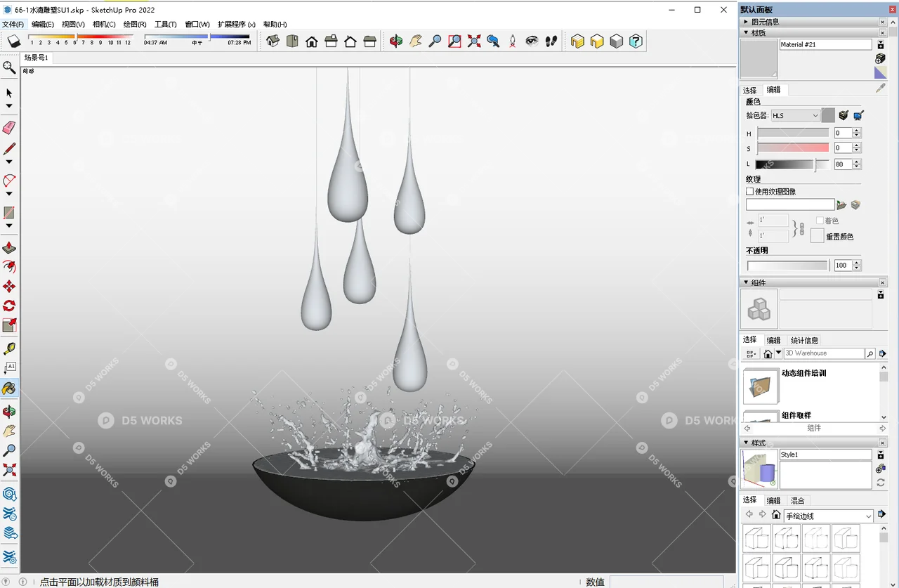This screenshot has width=899, height=588.
Task: Select the Tape Measure tool
Action: pos(9,348)
